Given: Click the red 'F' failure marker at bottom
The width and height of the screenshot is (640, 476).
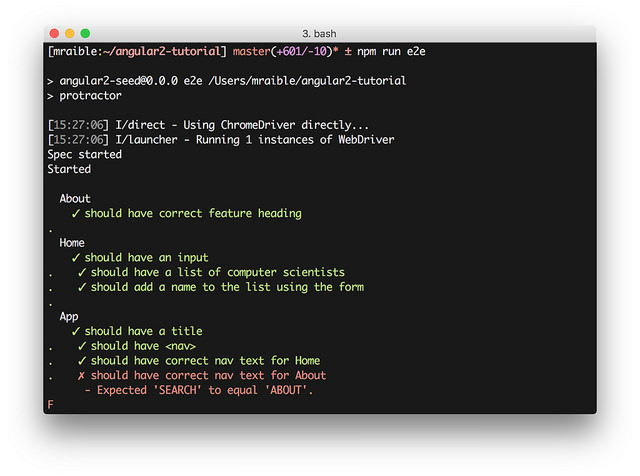Looking at the screenshot, I should point(50,404).
